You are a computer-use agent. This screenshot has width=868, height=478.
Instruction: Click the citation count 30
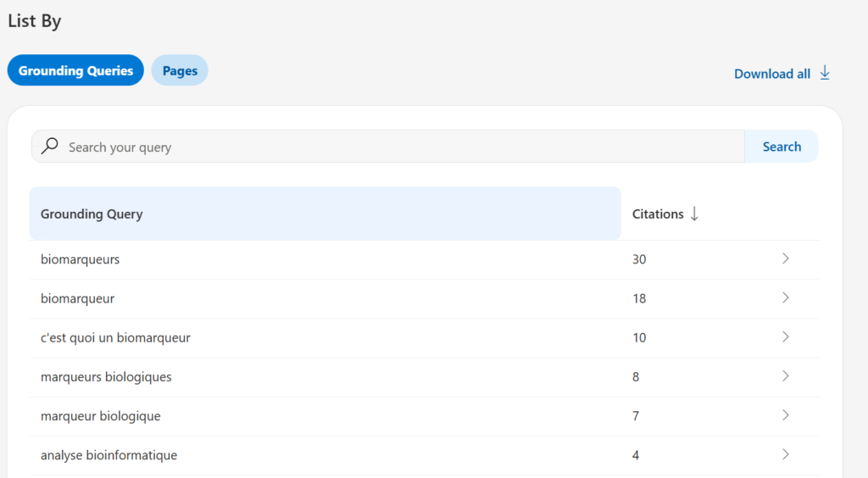click(x=639, y=259)
